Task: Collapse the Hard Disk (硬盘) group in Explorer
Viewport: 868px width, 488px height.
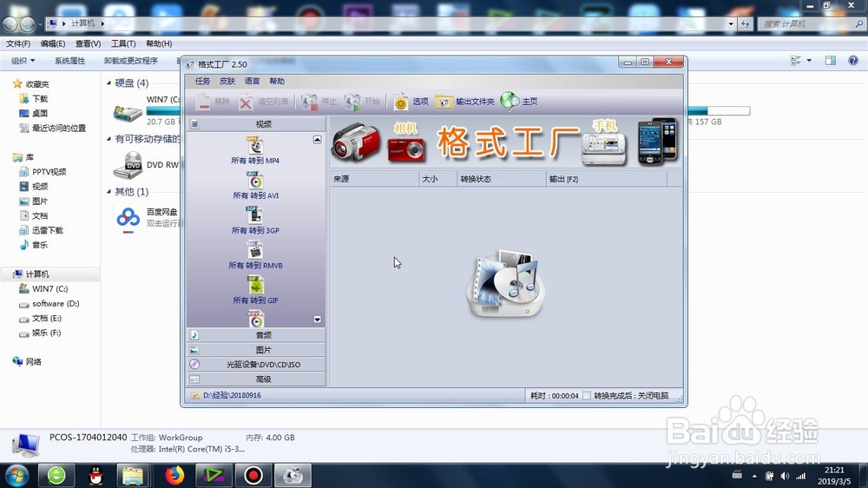Action: (109, 83)
